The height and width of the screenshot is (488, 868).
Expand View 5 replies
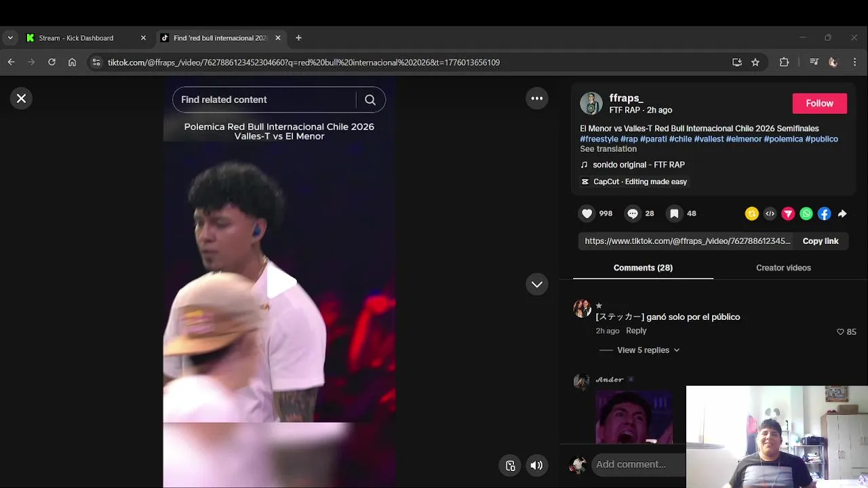coord(648,350)
